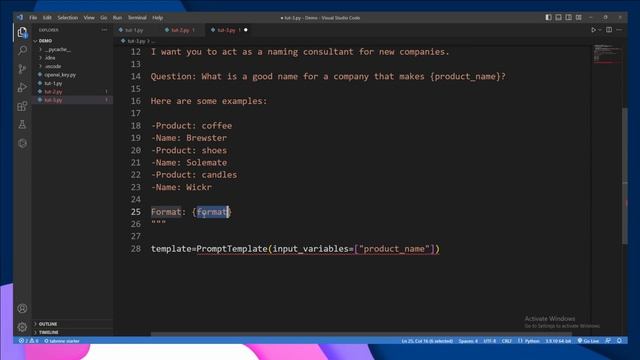Image resolution: width=640 pixels, height=360 pixels.
Task: Open the File menu
Action: click(x=33, y=18)
